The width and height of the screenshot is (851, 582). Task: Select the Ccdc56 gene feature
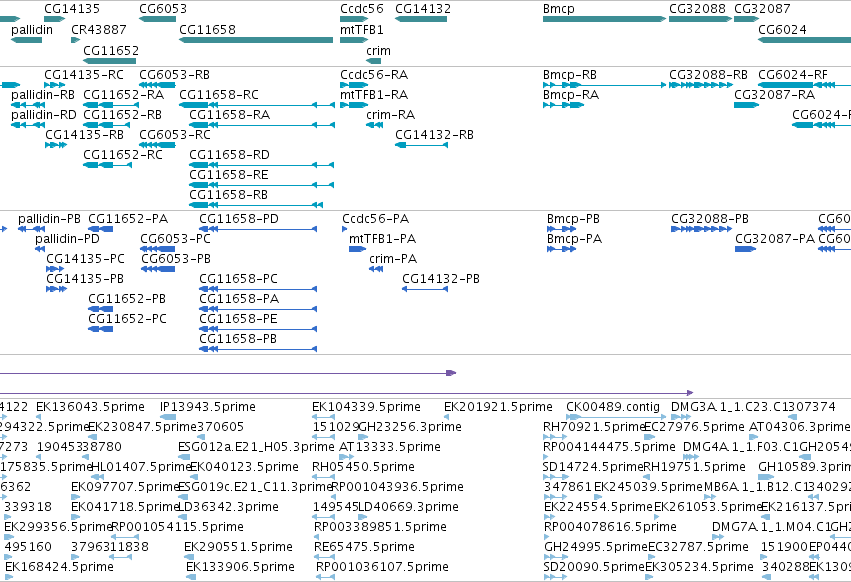(354, 19)
